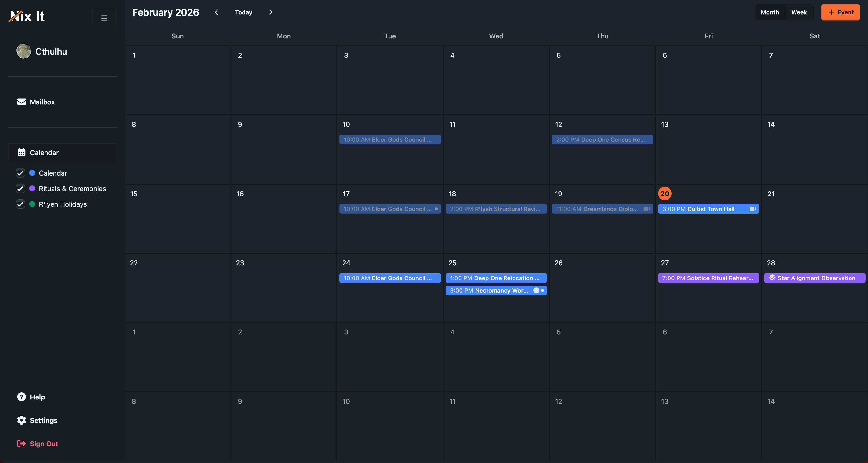Click the camera icon on Dreamlands Diplomacy event
This screenshot has width=868, height=463.
(647, 209)
